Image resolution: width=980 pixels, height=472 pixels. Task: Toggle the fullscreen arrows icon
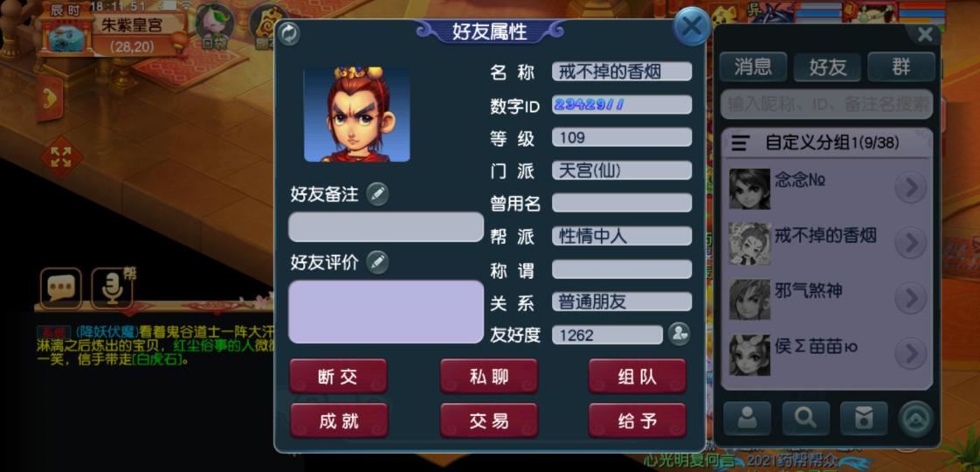pyautogui.click(x=60, y=156)
